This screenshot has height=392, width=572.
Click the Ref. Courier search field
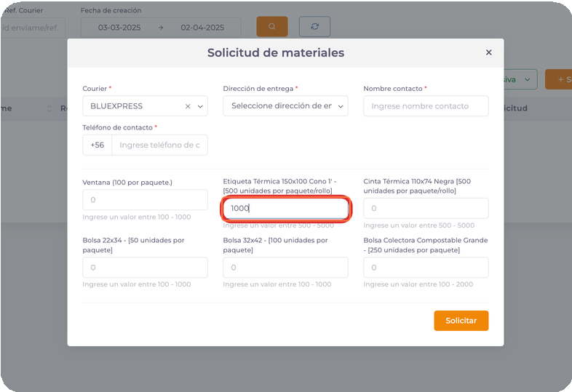pyautogui.click(x=33, y=28)
